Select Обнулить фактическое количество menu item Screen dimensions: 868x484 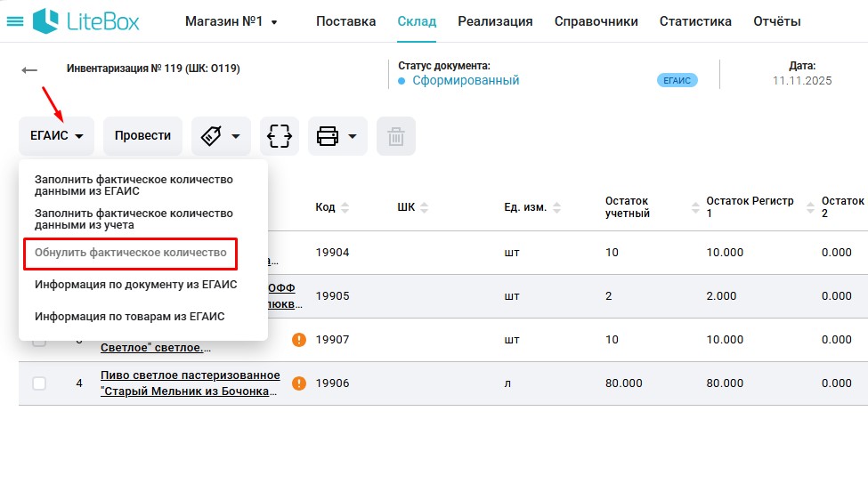tap(131, 254)
